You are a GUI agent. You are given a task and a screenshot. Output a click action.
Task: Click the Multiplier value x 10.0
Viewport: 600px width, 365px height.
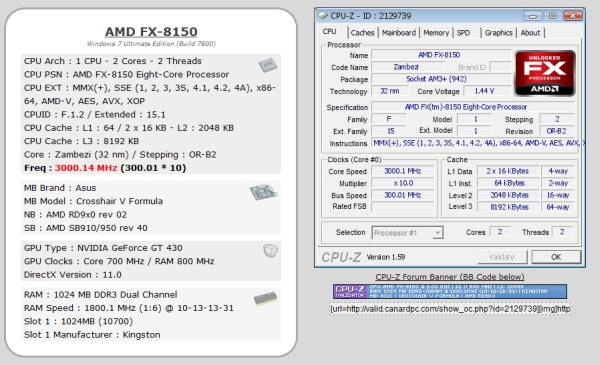pos(403,183)
